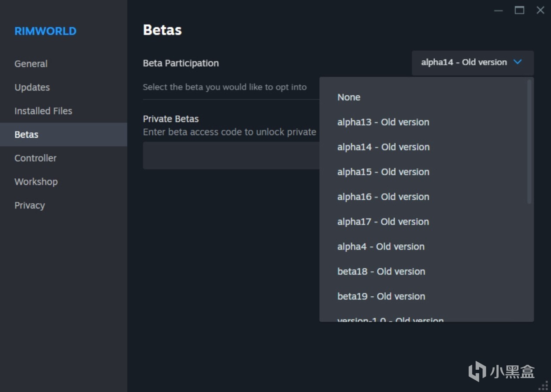Close the RimWorld properties window
This screenshot has height=392, width=551.
click(x=541, y=10)
